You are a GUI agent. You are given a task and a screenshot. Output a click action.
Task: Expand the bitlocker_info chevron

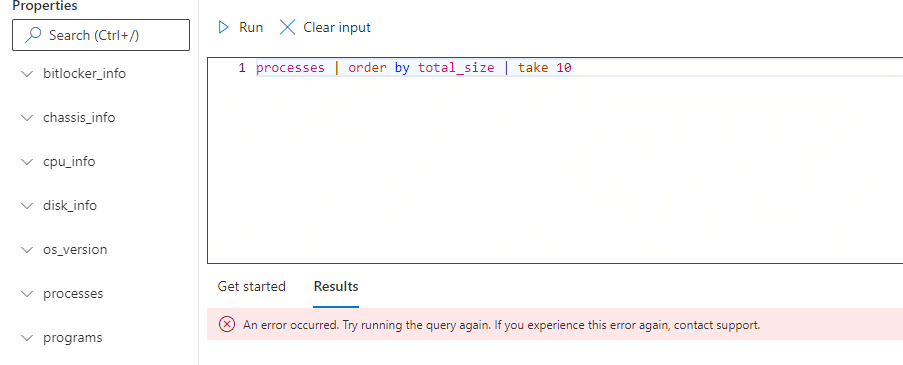point(27,74)
